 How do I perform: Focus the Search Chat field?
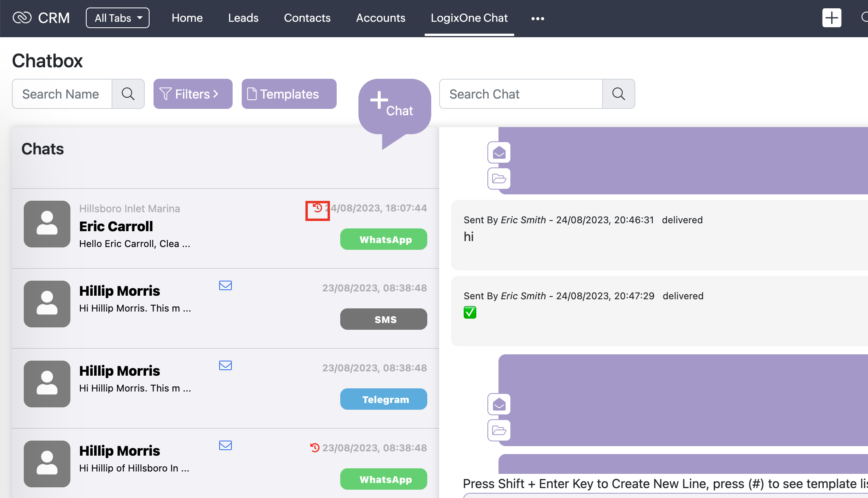click(x=521, y=94)
